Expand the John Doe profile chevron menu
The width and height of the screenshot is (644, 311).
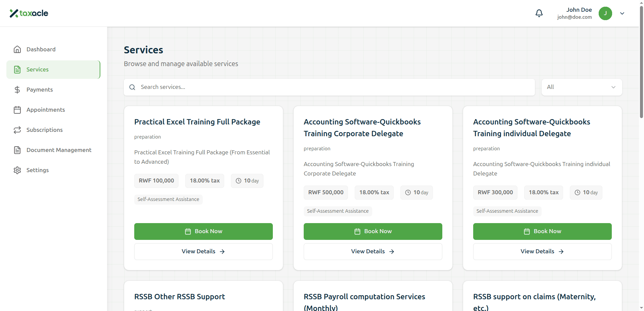tap(622, 13)
